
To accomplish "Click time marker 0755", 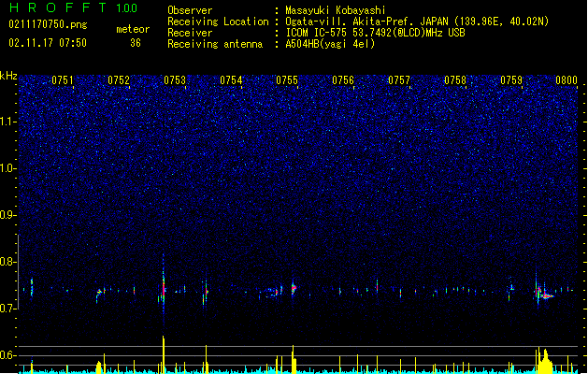I will pyautogui.click(x=287, y=80).
